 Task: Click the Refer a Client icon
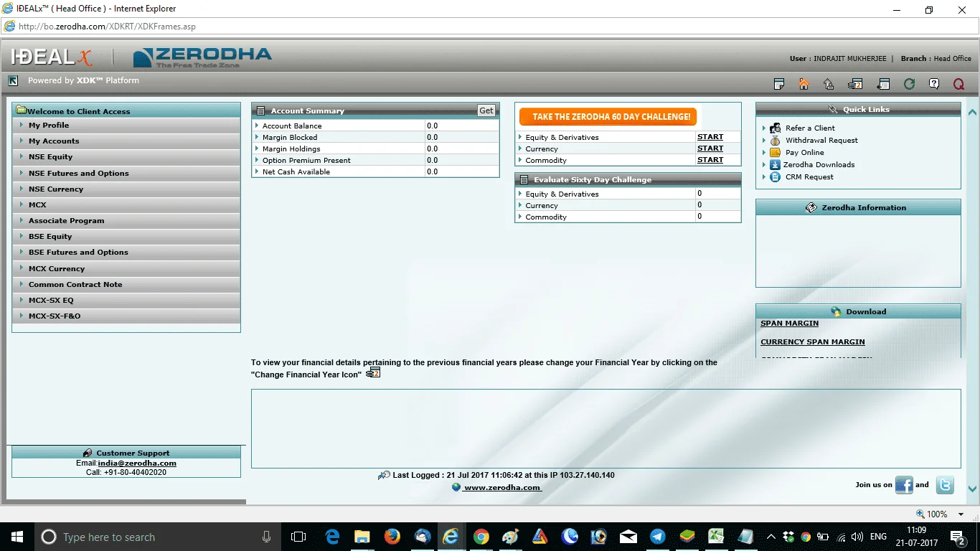(x=775, y=128)
